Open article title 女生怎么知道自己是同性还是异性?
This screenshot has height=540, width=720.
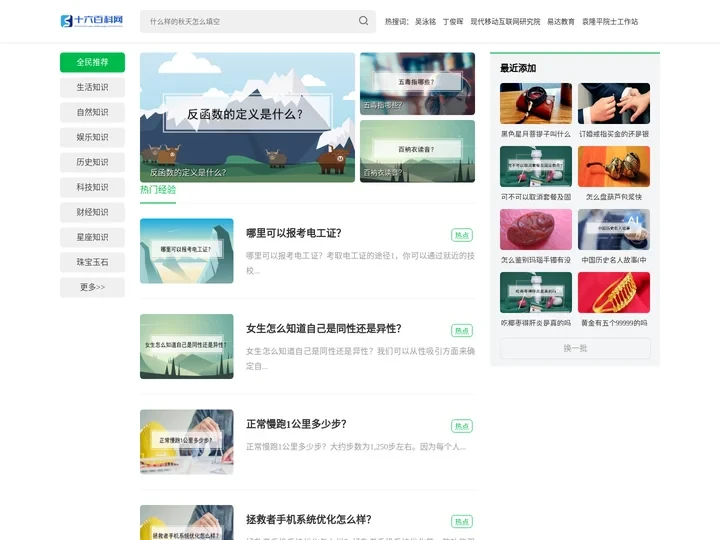click(x=324, y=329)
